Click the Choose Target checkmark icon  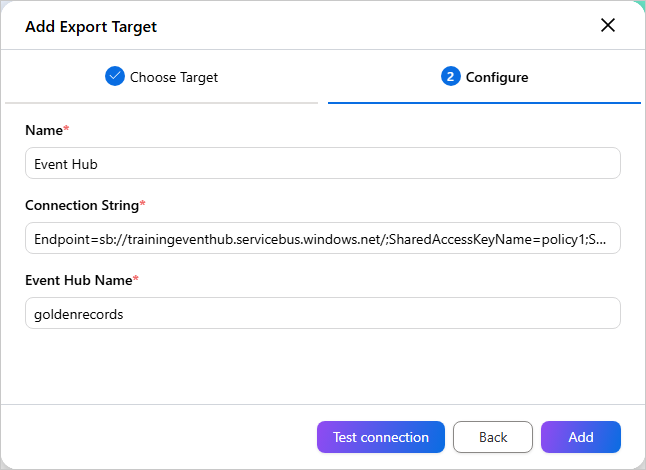(x=115, y=76)
